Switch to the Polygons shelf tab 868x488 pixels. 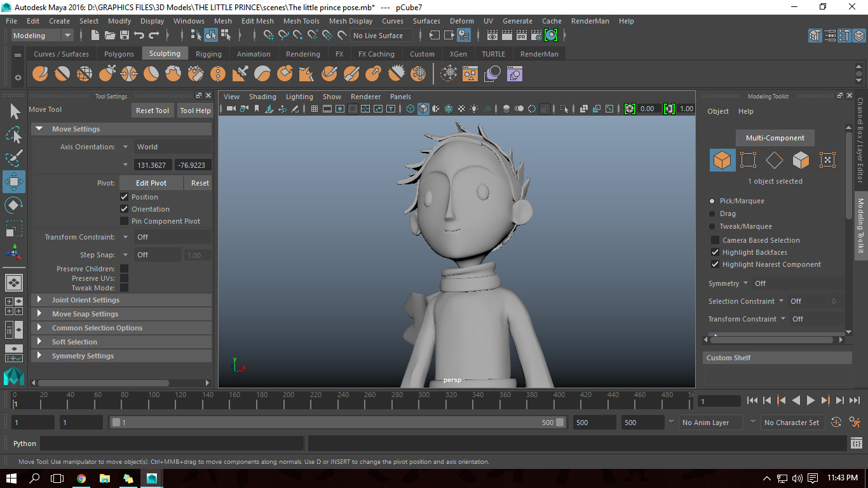[119, 54]
